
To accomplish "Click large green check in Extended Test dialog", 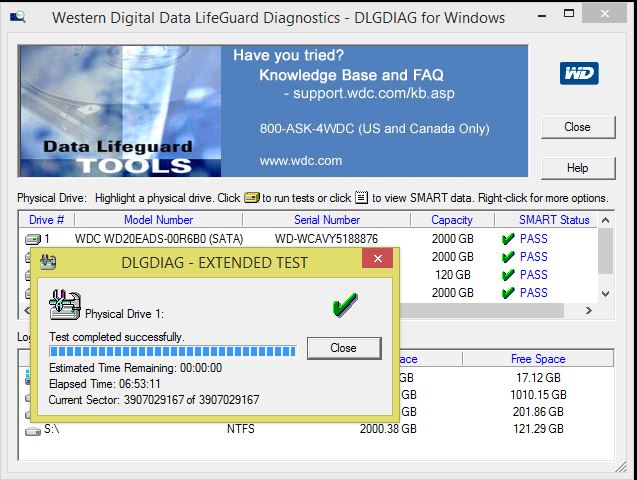I will pos(344,304).
